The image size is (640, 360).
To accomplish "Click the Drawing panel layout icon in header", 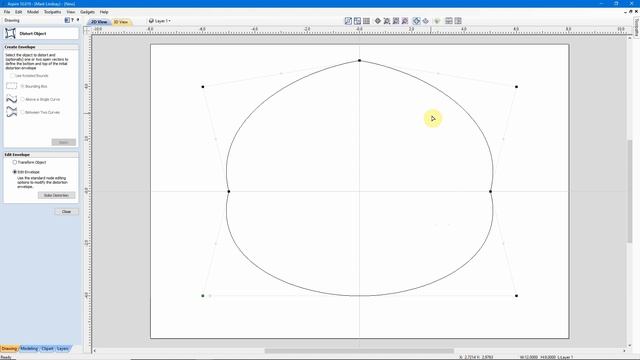I will coord(67,20).
